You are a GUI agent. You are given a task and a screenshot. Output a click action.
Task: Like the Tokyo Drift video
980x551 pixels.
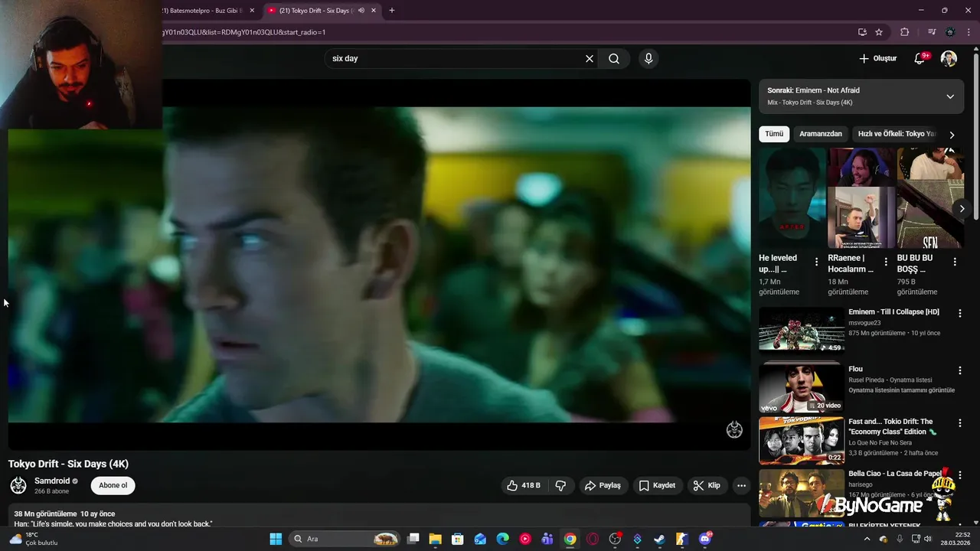[524, 485]
